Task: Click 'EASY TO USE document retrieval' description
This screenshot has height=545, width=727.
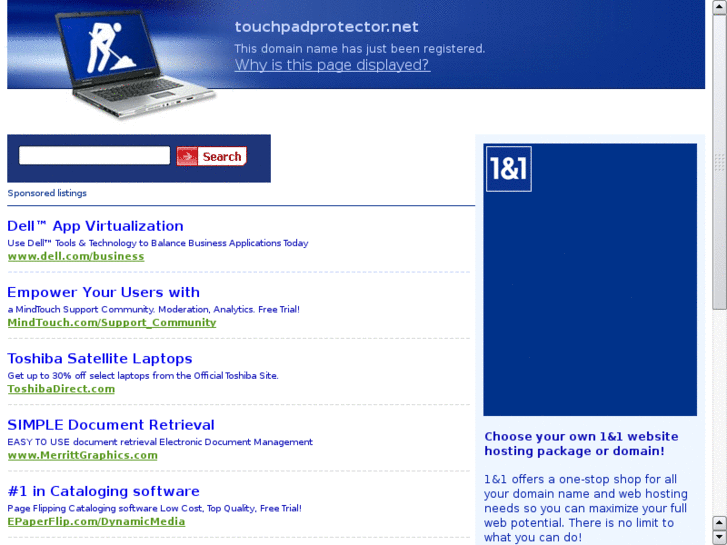Action: (x=160, y=442)
